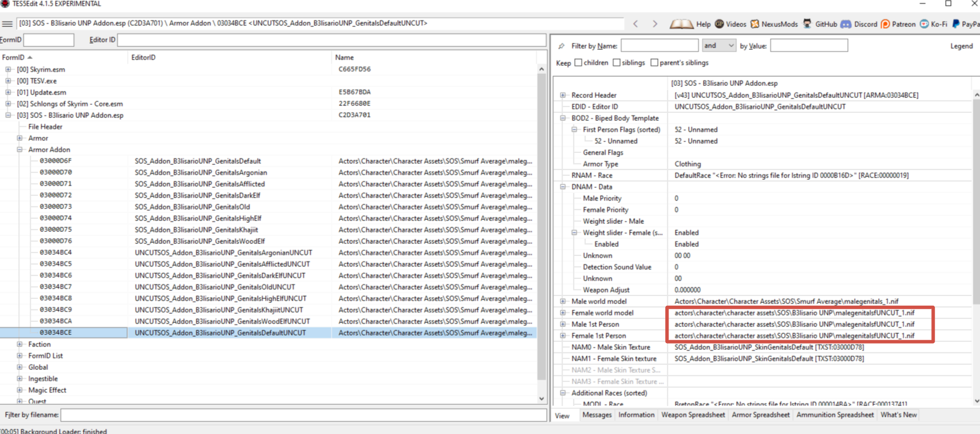980x434 pixels.
Task: Sort by the Name column header
Action: point(434,57)
